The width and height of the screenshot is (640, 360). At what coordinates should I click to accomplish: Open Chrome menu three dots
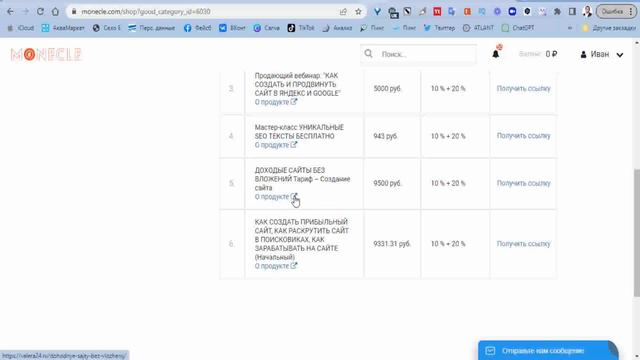(x=631, y=12)
